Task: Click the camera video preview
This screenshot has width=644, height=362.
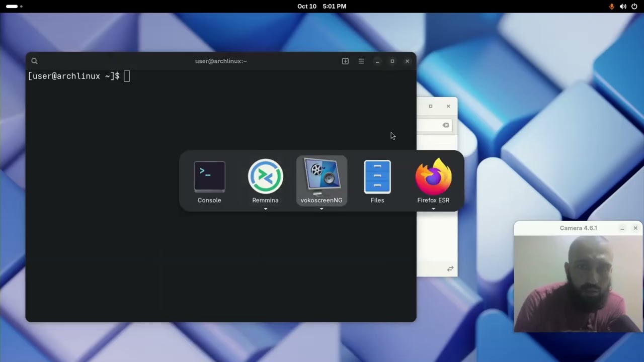Action: click(x=578, y=284)
